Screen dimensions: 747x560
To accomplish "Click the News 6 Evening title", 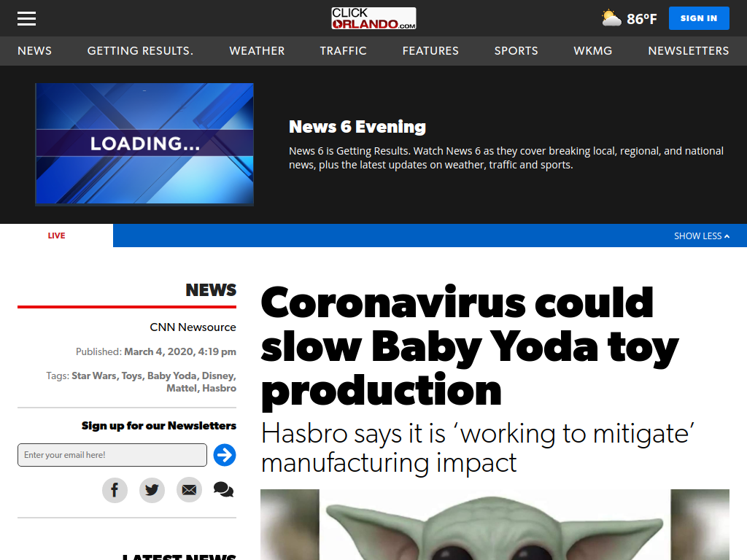I will [357, 127].
